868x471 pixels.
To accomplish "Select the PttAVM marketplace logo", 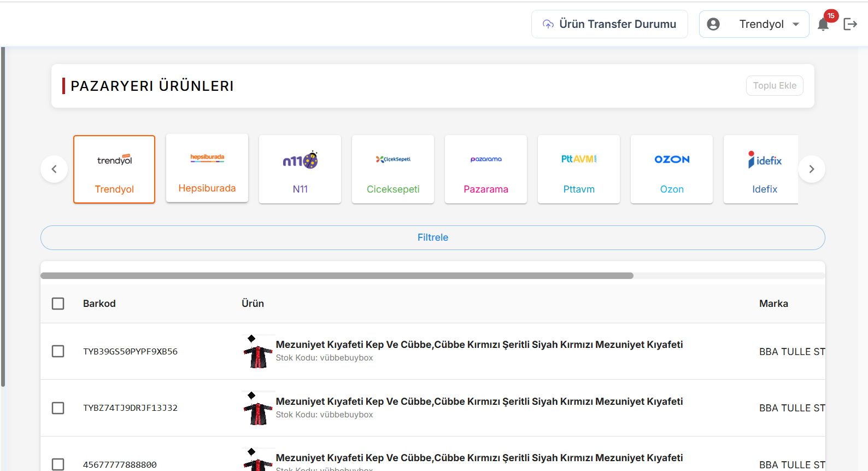I will [x=579, y=159].
